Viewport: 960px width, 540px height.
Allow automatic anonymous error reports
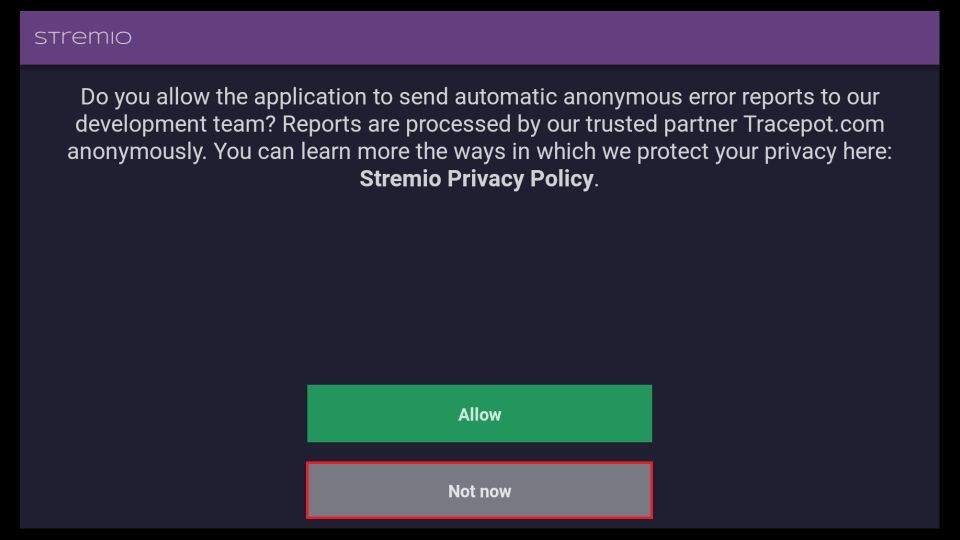479,413
